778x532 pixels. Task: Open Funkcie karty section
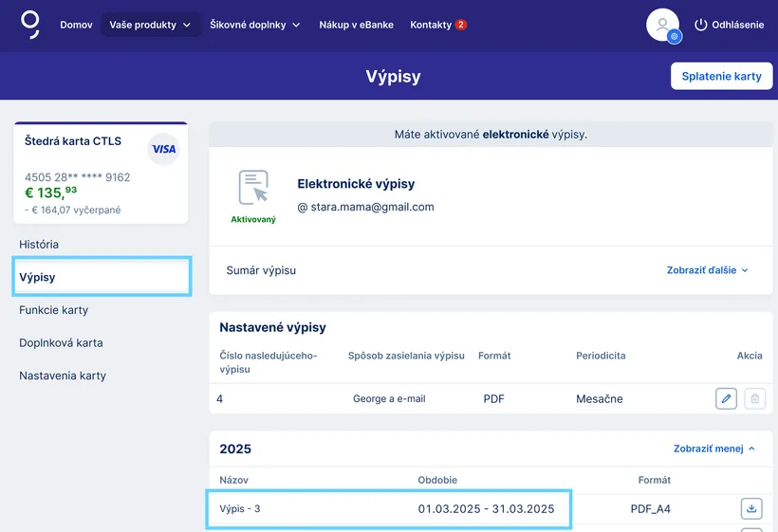(x=53, y=310)
